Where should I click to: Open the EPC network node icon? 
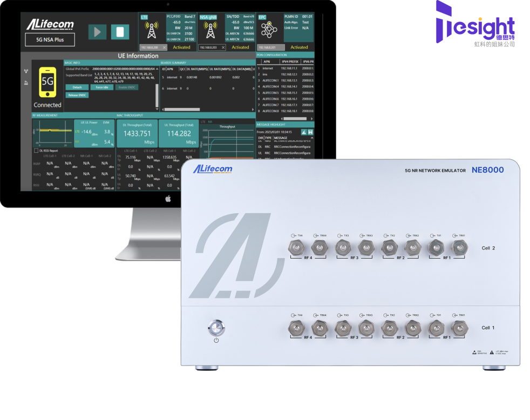tap(269, 30)
